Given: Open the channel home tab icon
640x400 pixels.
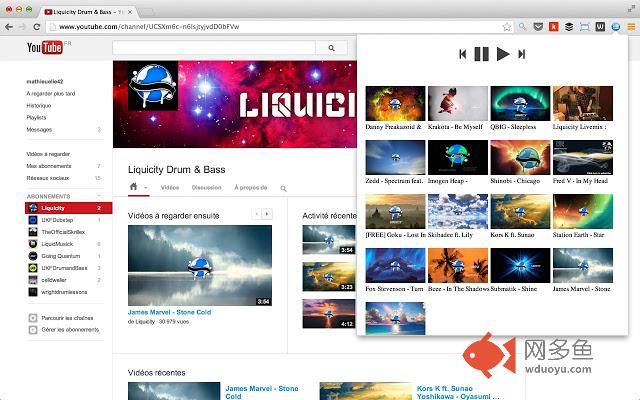Looking at the screenshot, I should (133, 187).
